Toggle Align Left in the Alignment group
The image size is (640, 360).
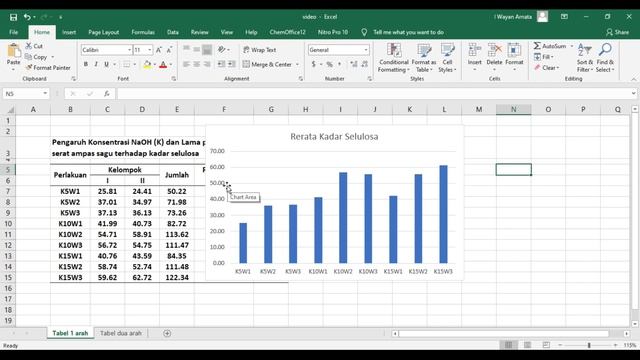pos(186,64)
